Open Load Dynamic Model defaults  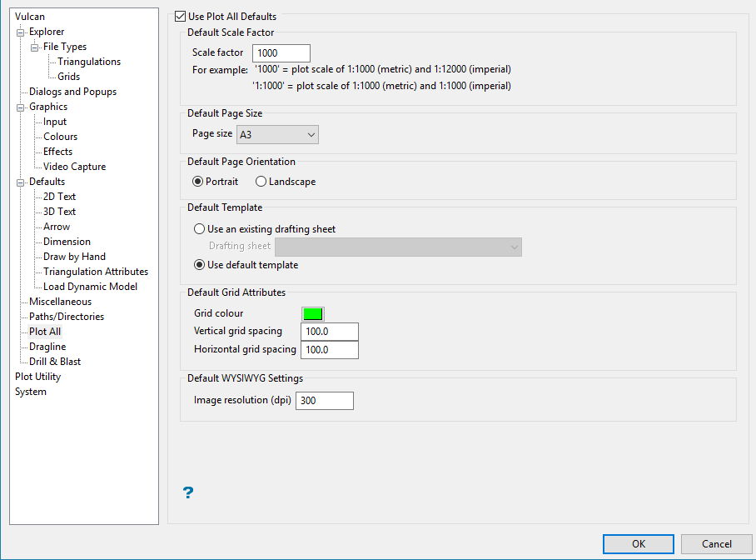point(90,287)
